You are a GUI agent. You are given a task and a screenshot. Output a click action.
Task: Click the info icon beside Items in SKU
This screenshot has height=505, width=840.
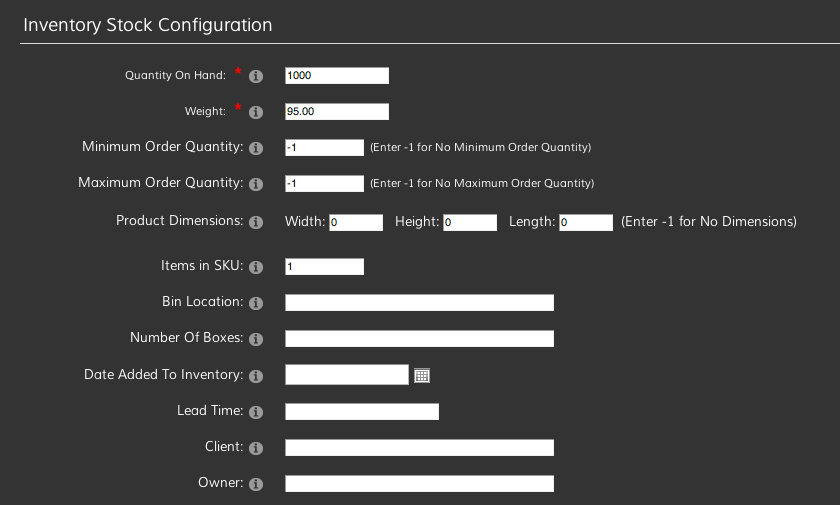click(256, 267)
